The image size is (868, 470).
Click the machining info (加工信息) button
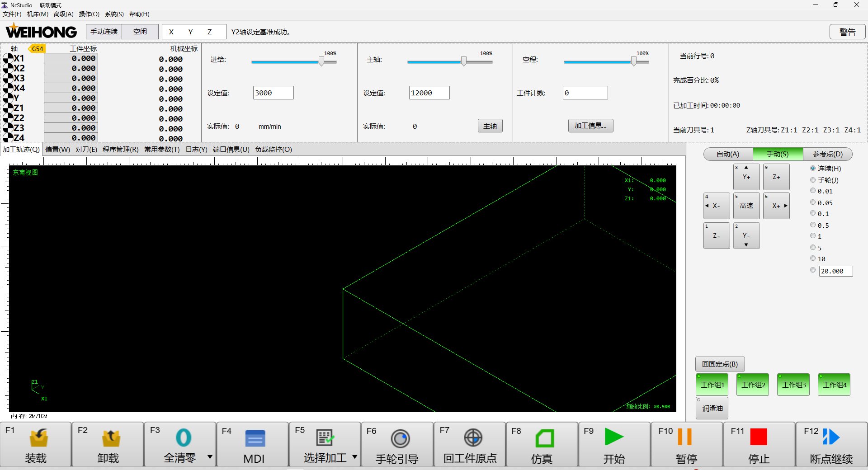tap(590, 126)
